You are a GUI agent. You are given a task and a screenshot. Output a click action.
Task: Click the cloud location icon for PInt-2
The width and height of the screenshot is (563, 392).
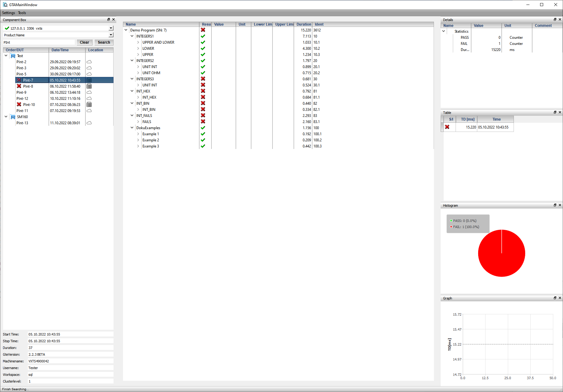pyautogui.click(x=89, y=62)
